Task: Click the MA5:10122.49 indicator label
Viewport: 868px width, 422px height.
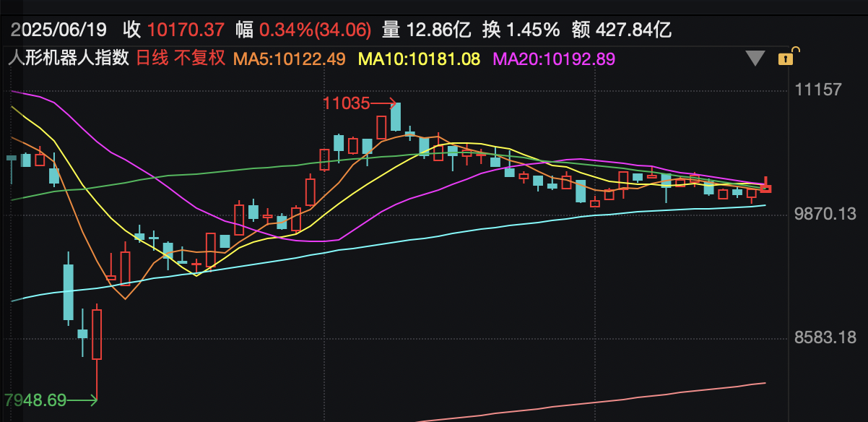Action: pyautogui.click(x=288, y=59)
